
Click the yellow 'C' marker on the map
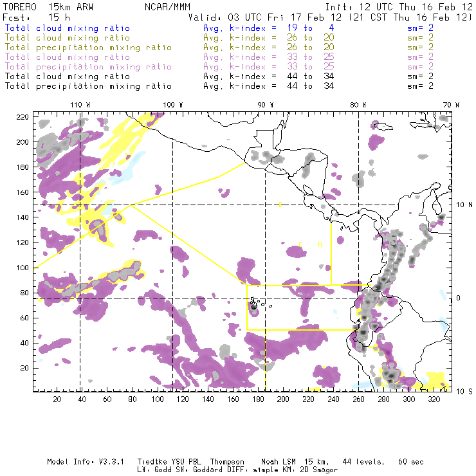tap(300, 244)
